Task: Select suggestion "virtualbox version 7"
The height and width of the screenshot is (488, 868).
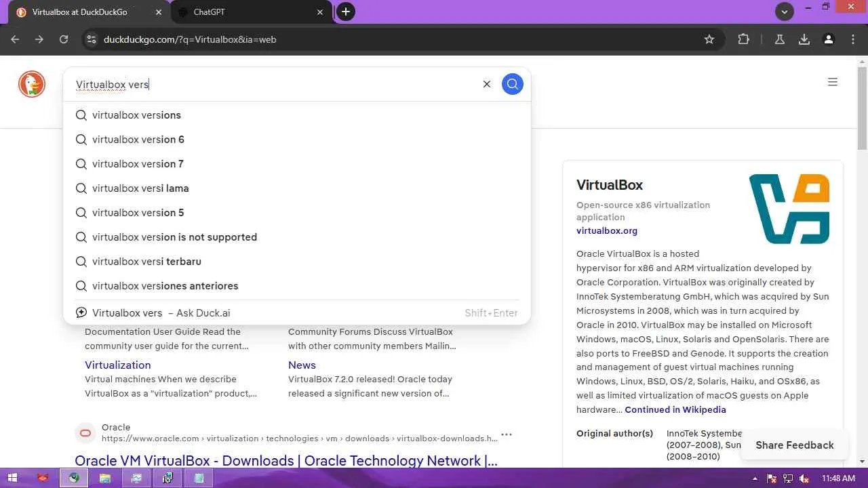Action: click(297, 164)
